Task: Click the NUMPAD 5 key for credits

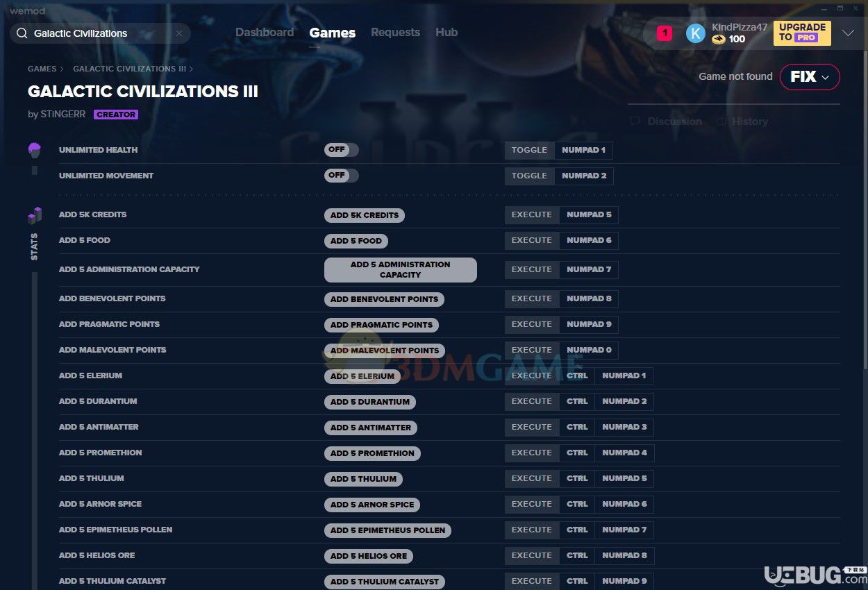Action: point(589,214)
